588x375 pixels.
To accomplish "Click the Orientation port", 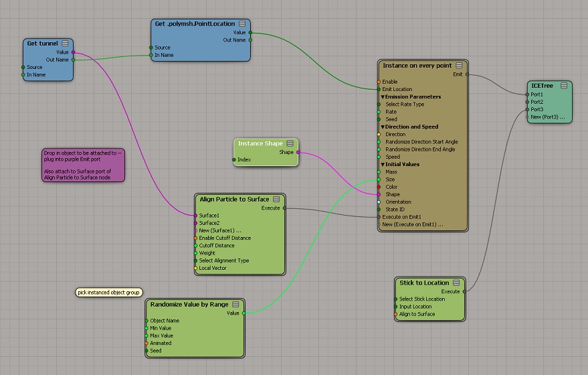I will point(379,202).
